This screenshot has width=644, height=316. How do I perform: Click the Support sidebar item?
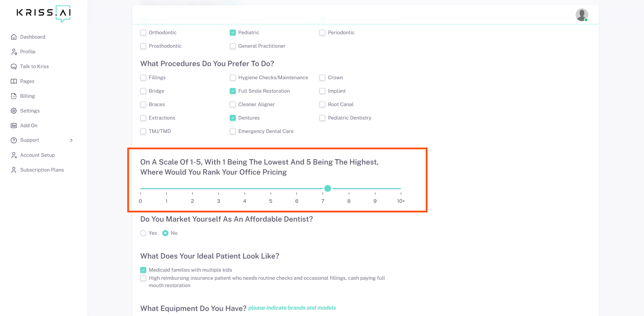coord(30,140)
